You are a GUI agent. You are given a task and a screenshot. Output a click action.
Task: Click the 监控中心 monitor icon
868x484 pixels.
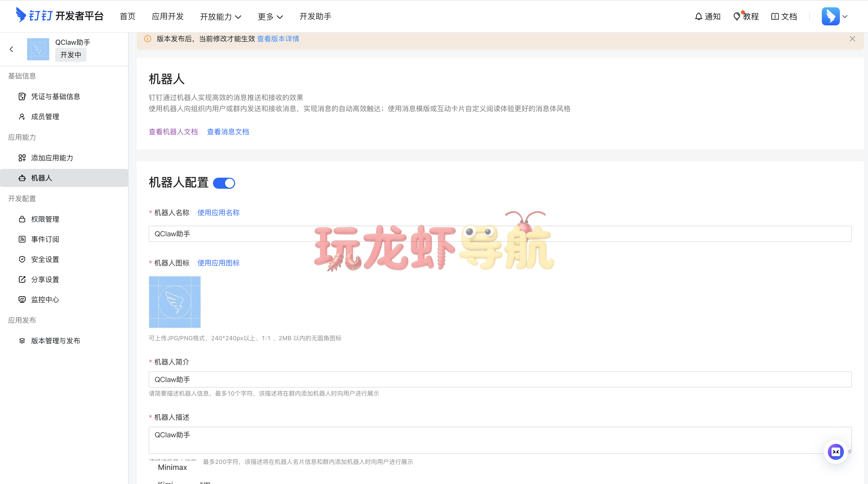[x=22, y=299]
